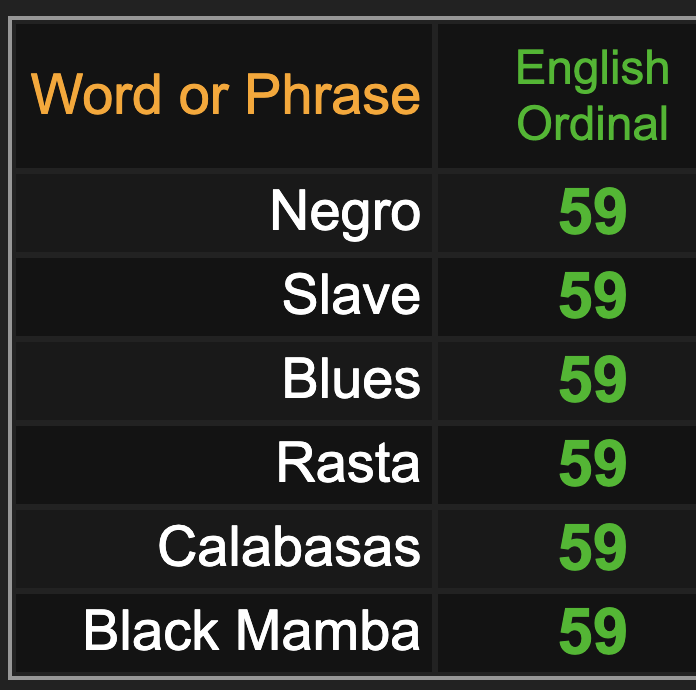Select the 'Blues' word cell
This screenshot has height=690, width=696.
pyautogui.click(x=224, y=381)
